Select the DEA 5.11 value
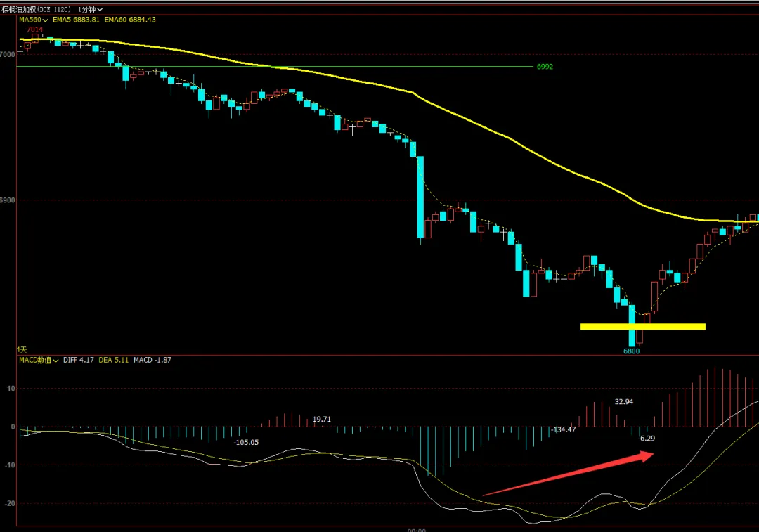Screen dimensions: 759x532 pyautogui.click(x=114, y=360)
